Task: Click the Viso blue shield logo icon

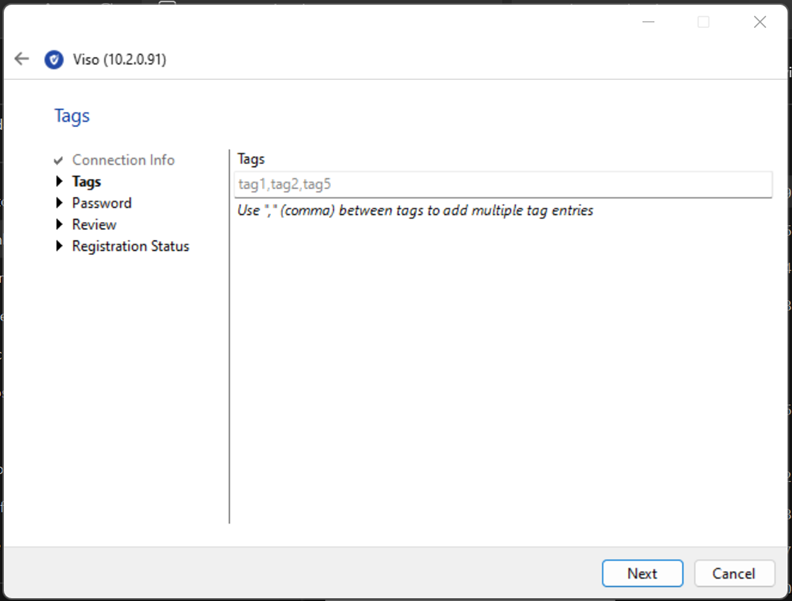Action: pyautogui.click(x=54, y=60)
